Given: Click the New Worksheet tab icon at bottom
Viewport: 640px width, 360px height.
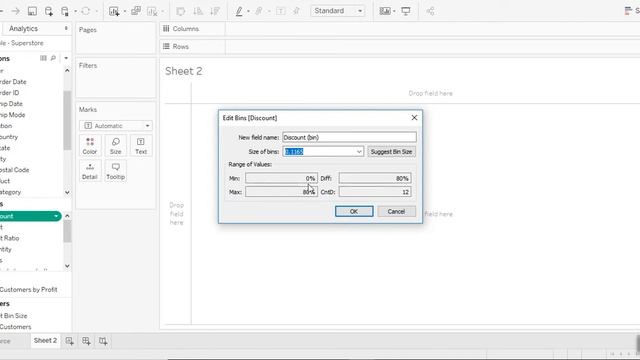Looking at the screenshot, I should 69,341.
